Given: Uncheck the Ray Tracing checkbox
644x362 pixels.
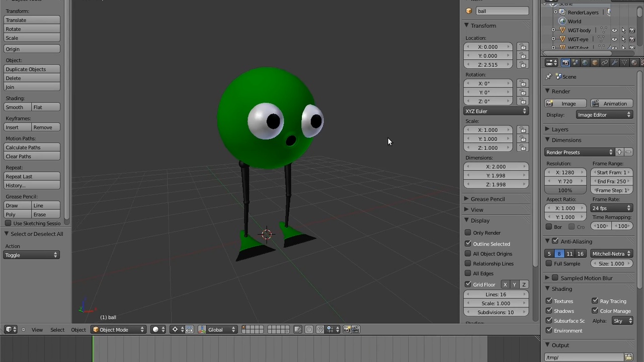Looking at the screenshot, I should point(595,301).
